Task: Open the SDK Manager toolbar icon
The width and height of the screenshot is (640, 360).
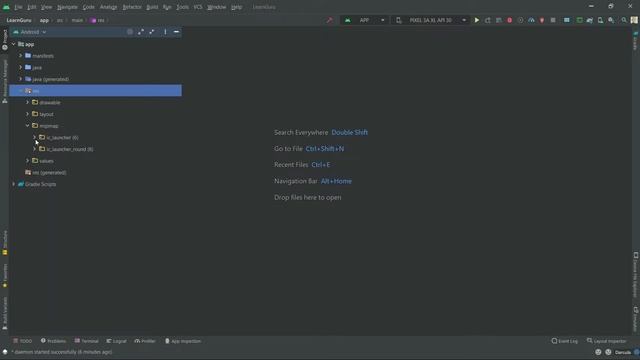Action: click(x=611, y=20)
